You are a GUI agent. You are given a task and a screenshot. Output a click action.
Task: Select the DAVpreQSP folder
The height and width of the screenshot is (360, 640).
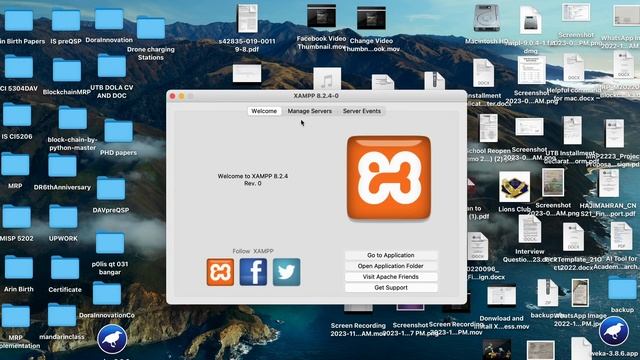[x=111, y=189]
